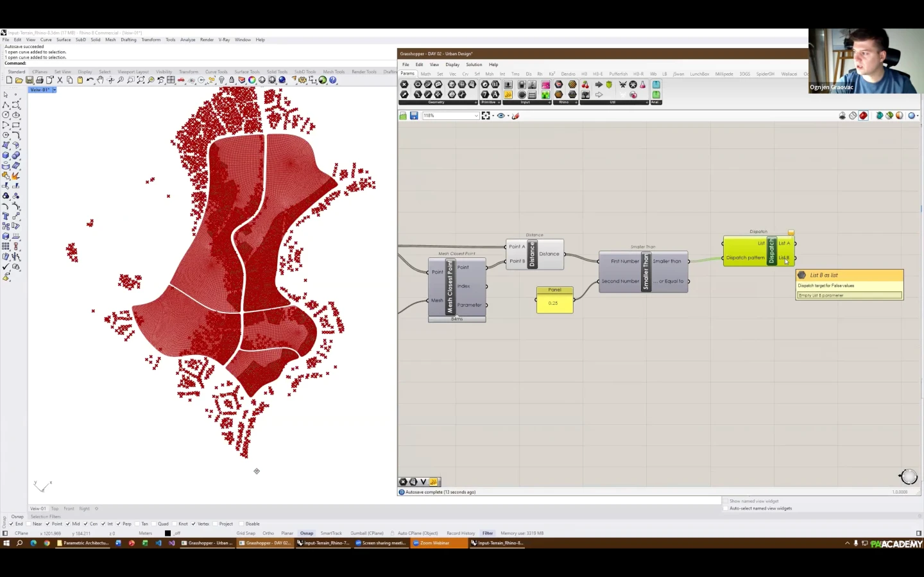The height and width of the screenshot is (577, 924).
Task: Switch to the Curve Tools toolbar tab
Action: [216, 72]
